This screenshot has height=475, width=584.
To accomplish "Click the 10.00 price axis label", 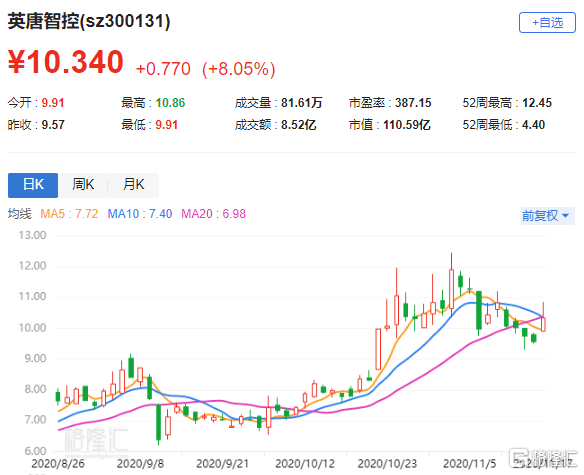I will (32, 328).
